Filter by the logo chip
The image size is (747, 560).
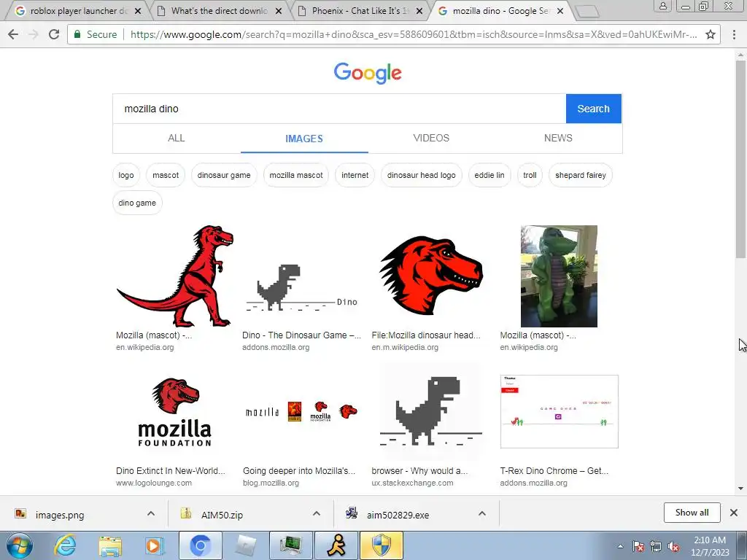[x=126, y=175]
